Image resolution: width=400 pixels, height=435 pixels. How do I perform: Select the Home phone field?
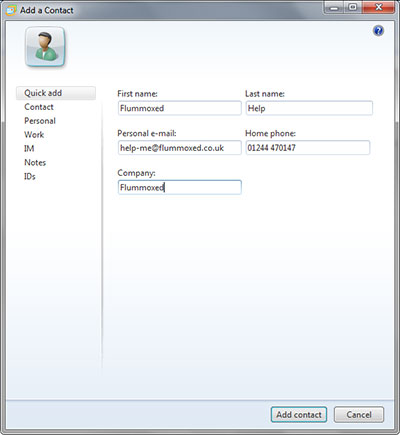pos(308,148)
